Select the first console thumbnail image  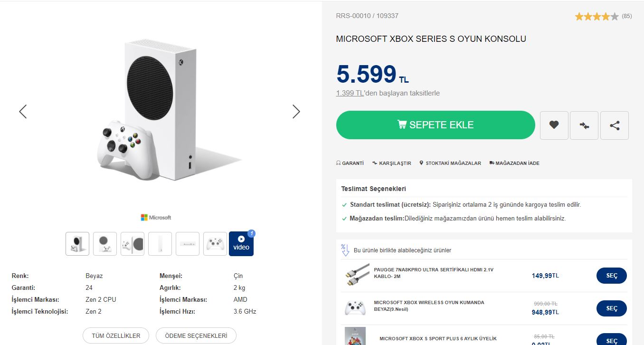(x=77, y=243)
